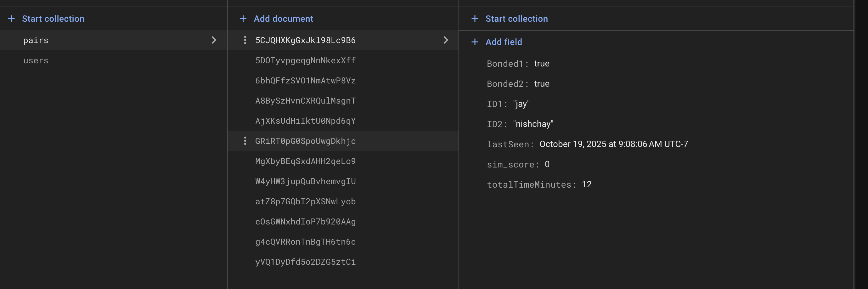The width and height of the screenshot is (868, 289).
Task: Open document 6bhQFfzSVO1NmAtwP8Vz
Action: pyautogui.click(x=305, y=81)
